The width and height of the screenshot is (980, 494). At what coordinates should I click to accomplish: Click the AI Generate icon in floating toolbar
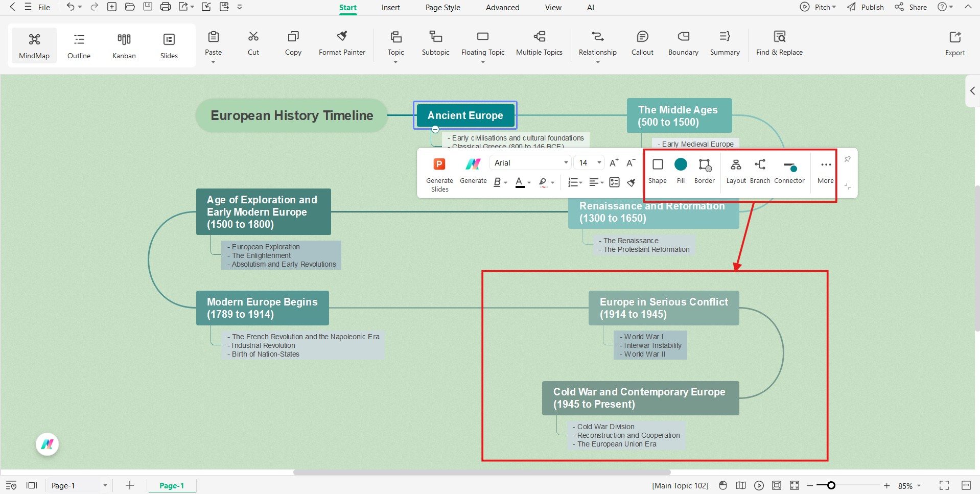[x=473, y=164]
